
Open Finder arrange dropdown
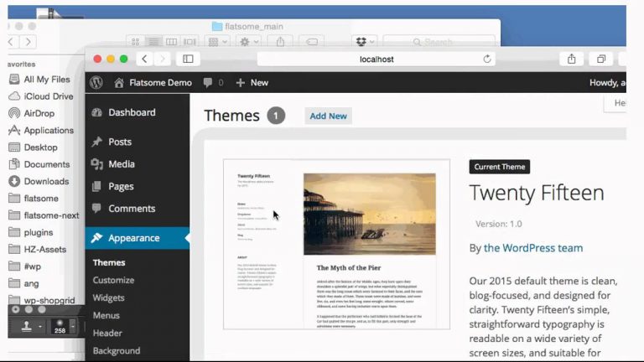coord(218,42)
